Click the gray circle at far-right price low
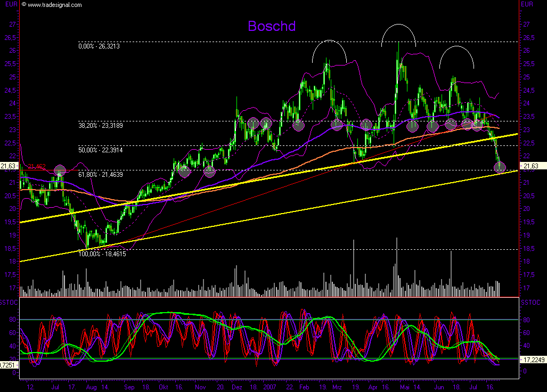 point(500,168)
